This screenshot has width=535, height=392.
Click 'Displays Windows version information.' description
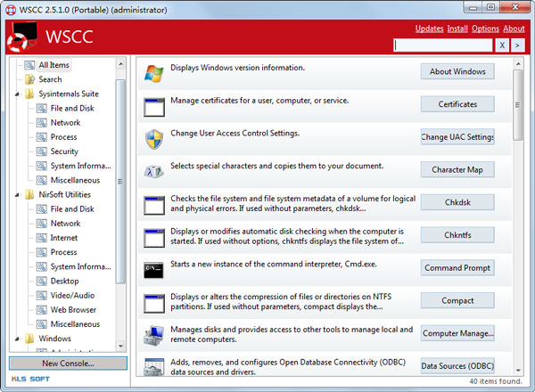pos(237,68)
